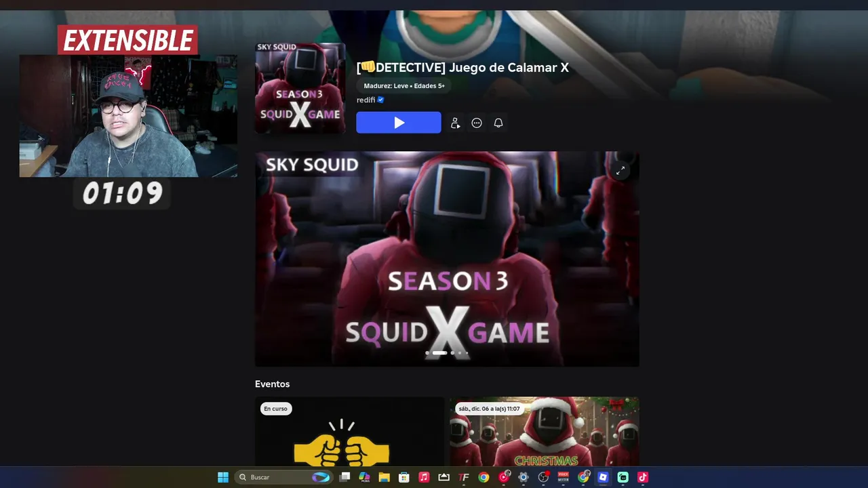Screen dimensions: 868x488
Task: Open Task View on the taskbar
Action: 344,477
